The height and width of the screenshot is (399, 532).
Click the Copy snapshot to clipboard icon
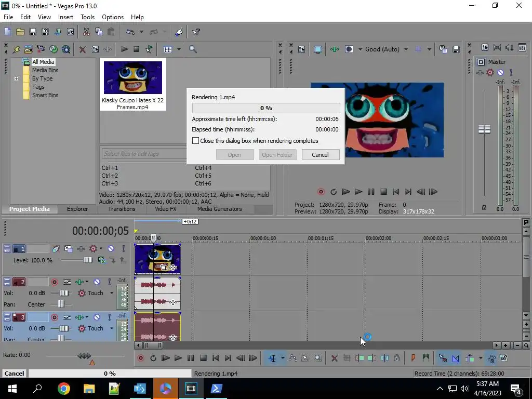(443, 49)
